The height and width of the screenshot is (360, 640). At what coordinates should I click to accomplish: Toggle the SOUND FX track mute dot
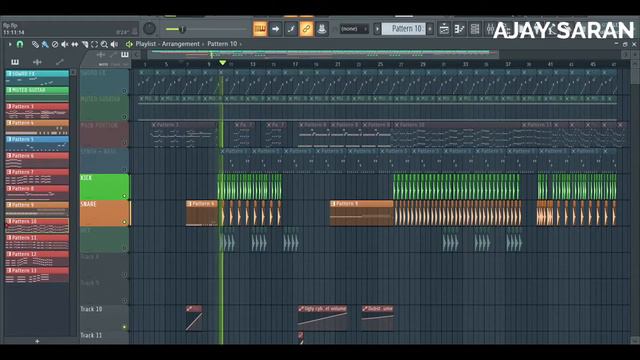(124, 91)
